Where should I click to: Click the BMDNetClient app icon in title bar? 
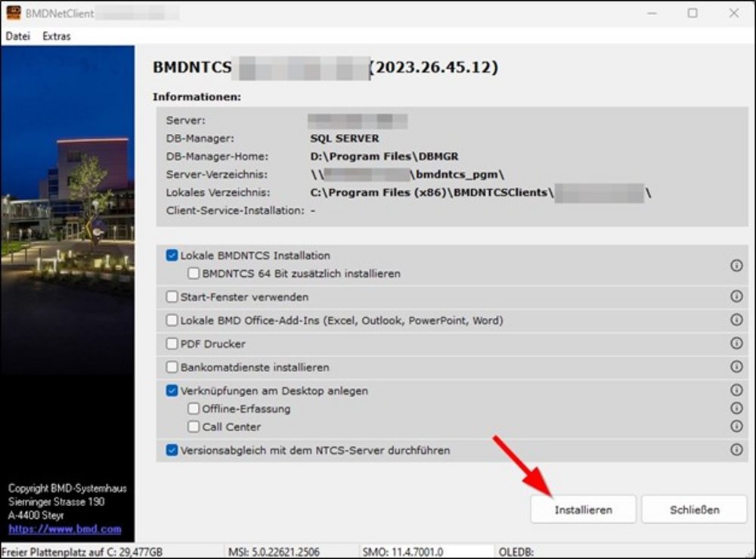pos(14,13)
